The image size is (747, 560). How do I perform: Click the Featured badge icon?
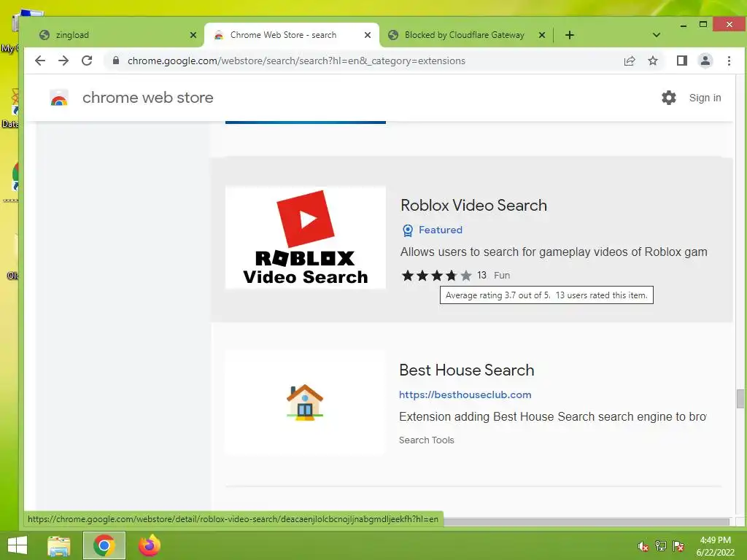click(408, 230)
